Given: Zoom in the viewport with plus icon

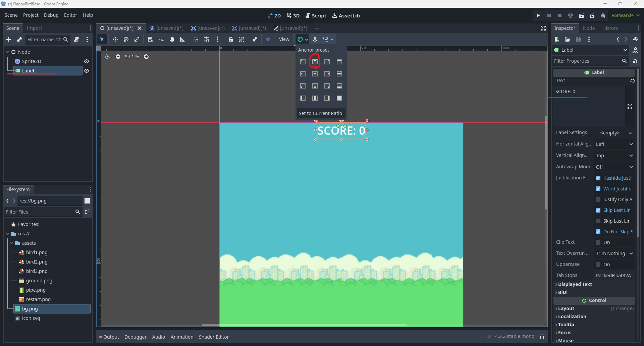Looking at the screenshot, I should (146, 57).
